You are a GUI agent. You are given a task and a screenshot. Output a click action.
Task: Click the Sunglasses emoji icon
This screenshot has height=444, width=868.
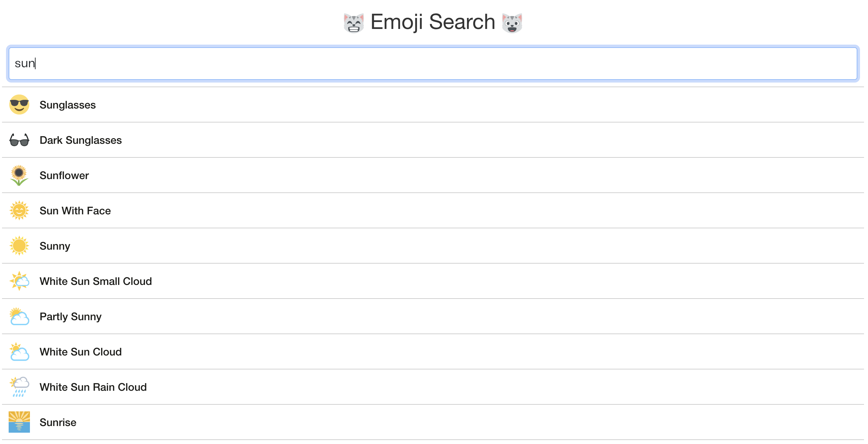[x=19, y=105]
